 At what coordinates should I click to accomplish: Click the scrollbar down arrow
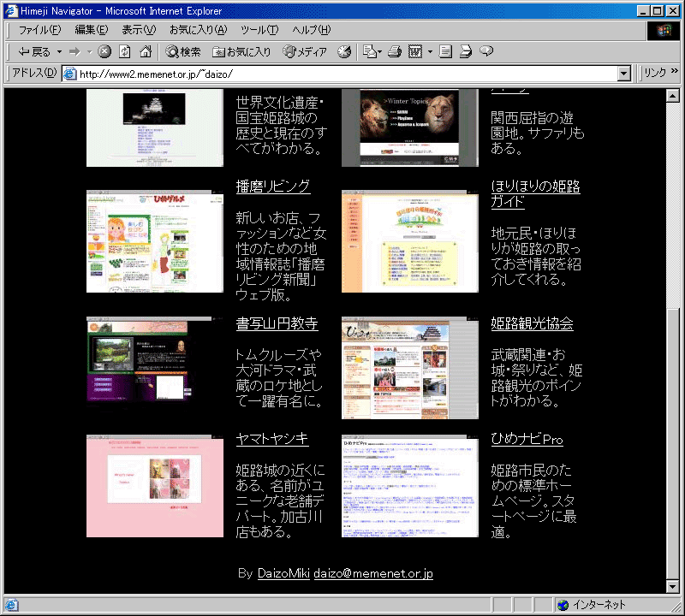[673, 586]
